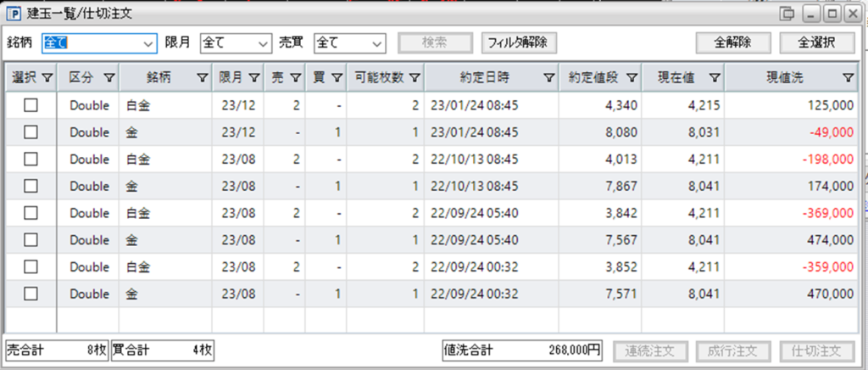Click 全選択 to select all
The image size is (868, 370).
[818, 42]
